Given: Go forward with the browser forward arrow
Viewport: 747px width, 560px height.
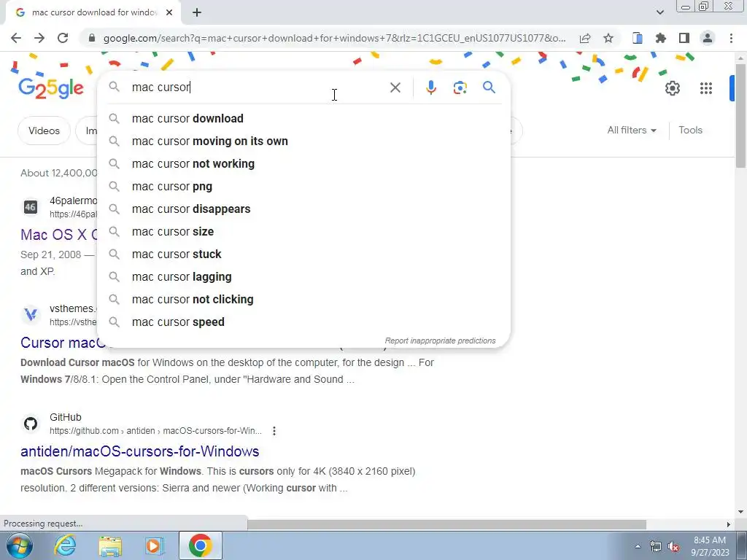Looking at the screenshot, I should [x=39, y=38].
